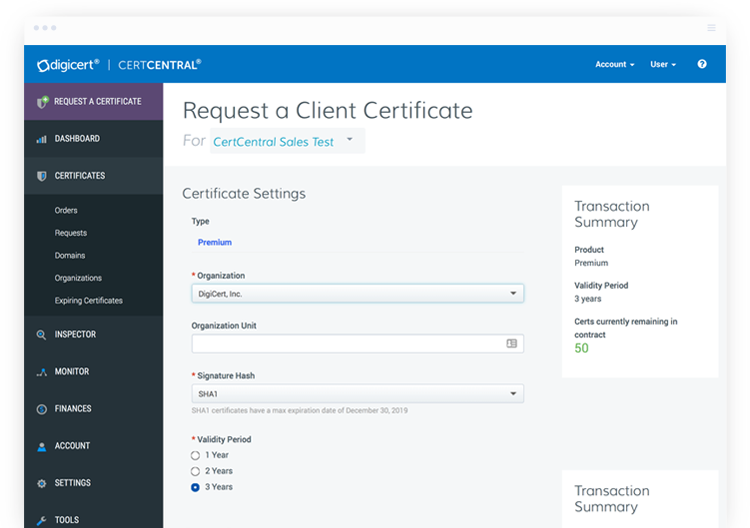Click the Finances sidebar icon

click(42, 409)
